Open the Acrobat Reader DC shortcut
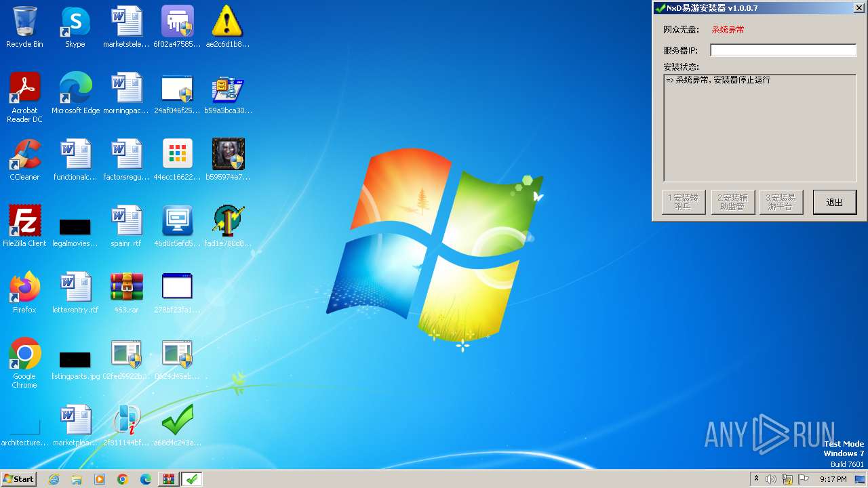Screen dimensions: 868x488 pos(24,98)
